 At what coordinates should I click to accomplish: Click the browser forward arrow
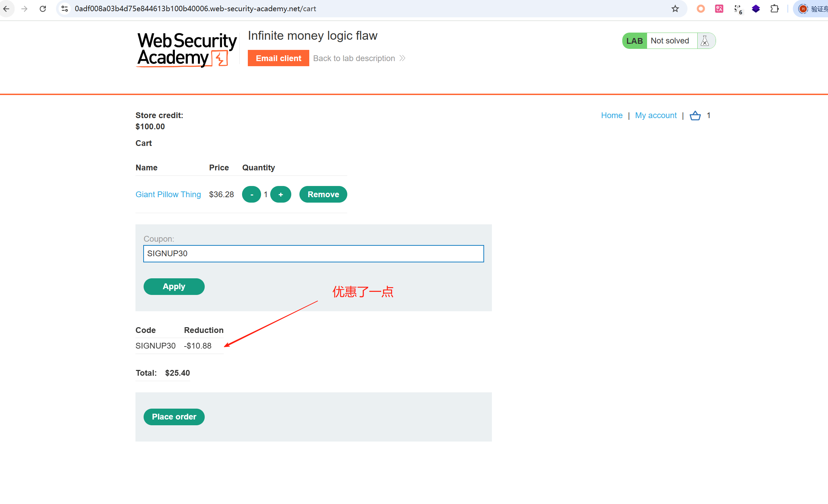24,9
